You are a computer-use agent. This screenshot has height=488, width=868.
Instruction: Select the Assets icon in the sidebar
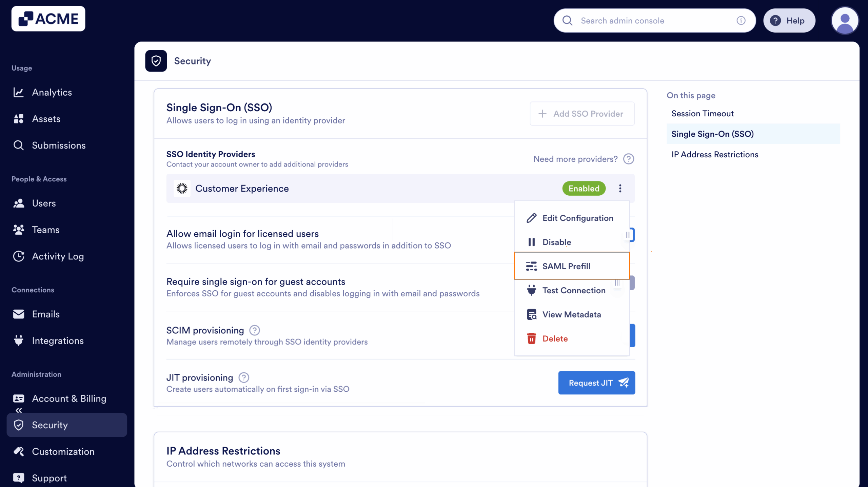[19, 119]
